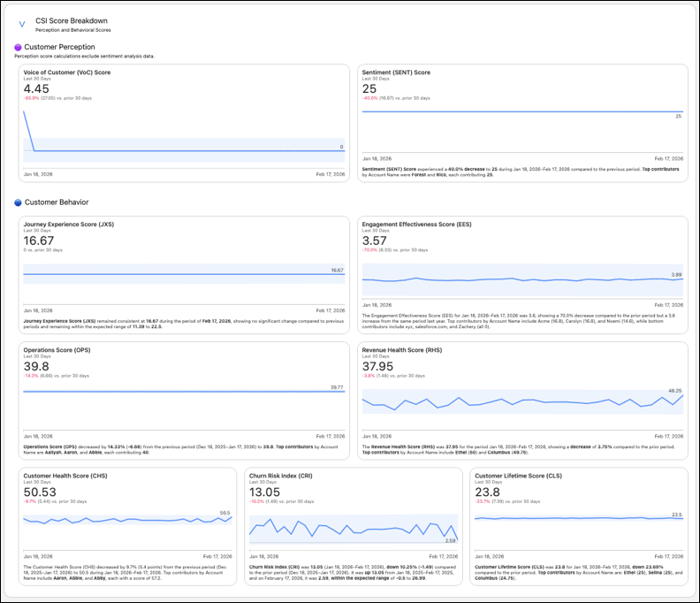Screen dimensions: 700x603
Task: Open the Engagement Effectiveness Score (EES) title
Action: pos(416,225)
